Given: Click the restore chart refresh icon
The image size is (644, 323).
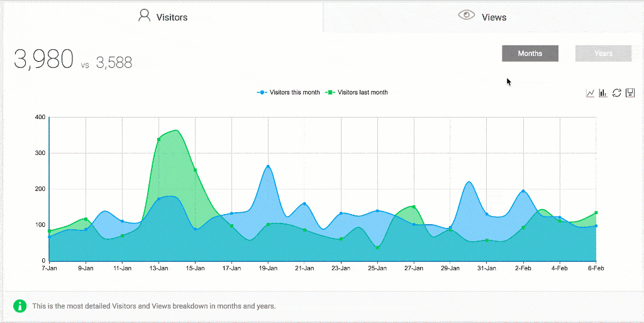Looking at the screenshot, I should coord(616,93).
